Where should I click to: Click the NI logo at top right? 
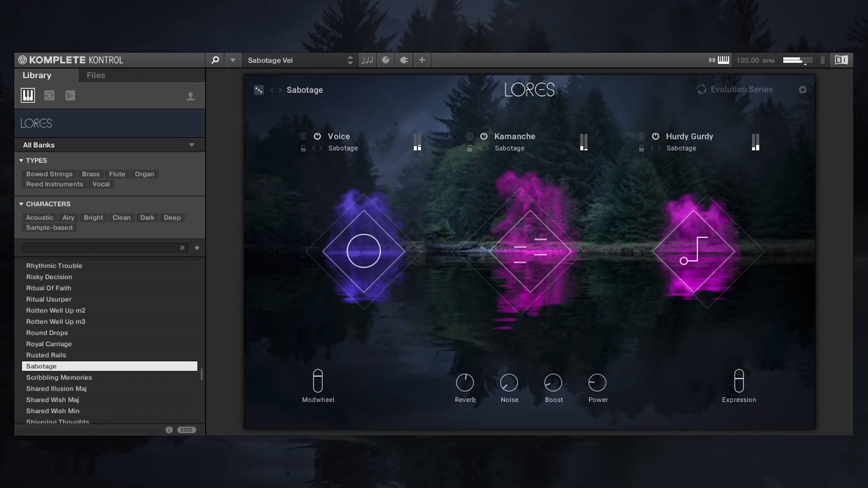841,59
